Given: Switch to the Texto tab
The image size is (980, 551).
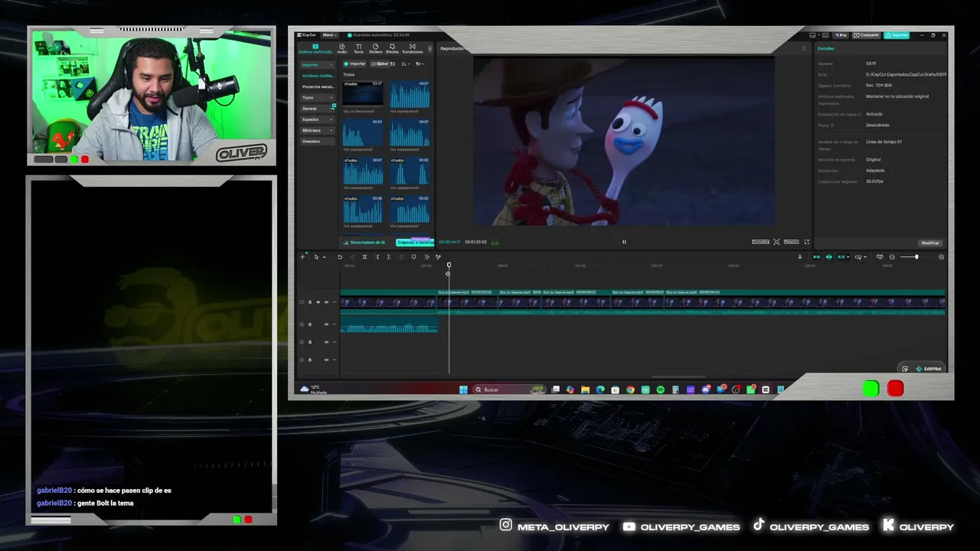Looking at the screenshot, I should (x=358, y=48).
